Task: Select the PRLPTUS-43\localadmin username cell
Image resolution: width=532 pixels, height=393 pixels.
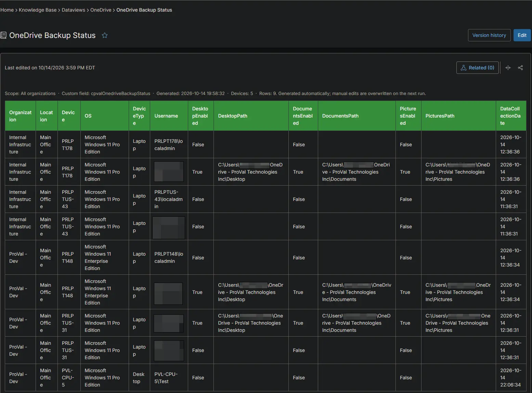Action: [169, 199]
